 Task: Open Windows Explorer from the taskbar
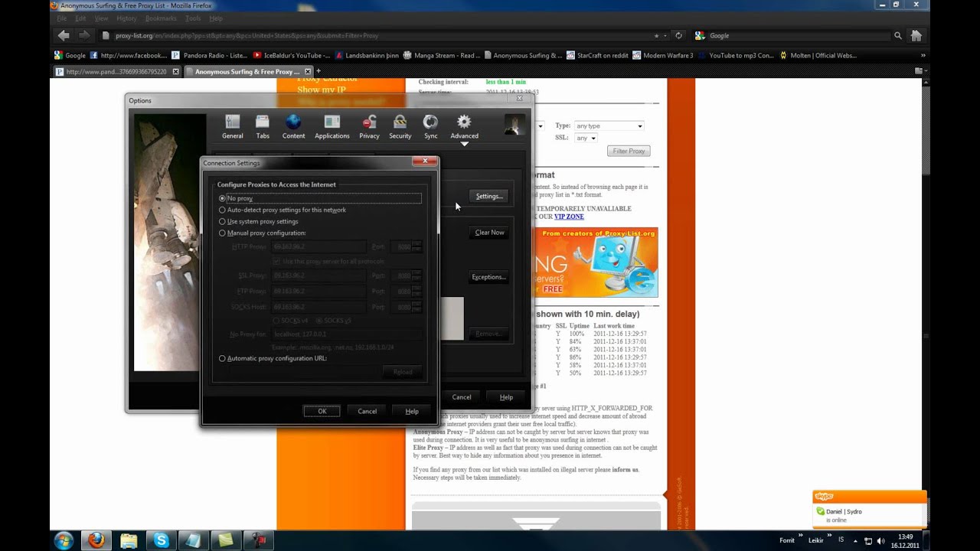point(128,540)
